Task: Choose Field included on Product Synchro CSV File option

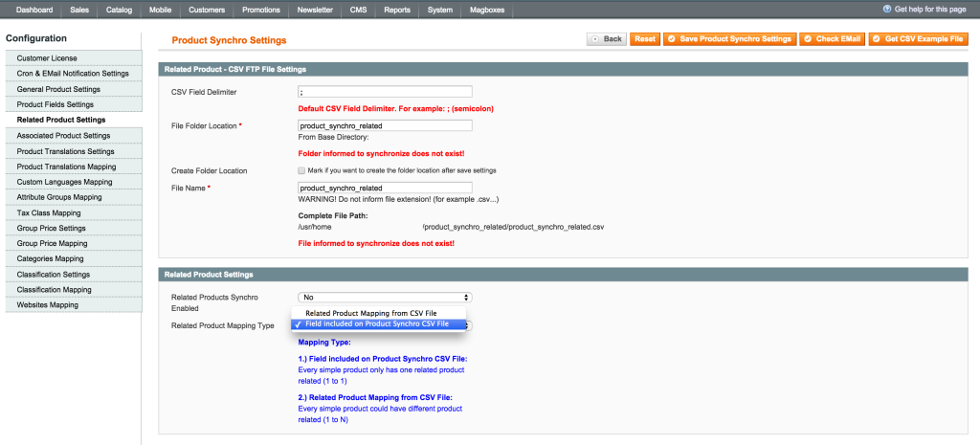Action: 379,324
